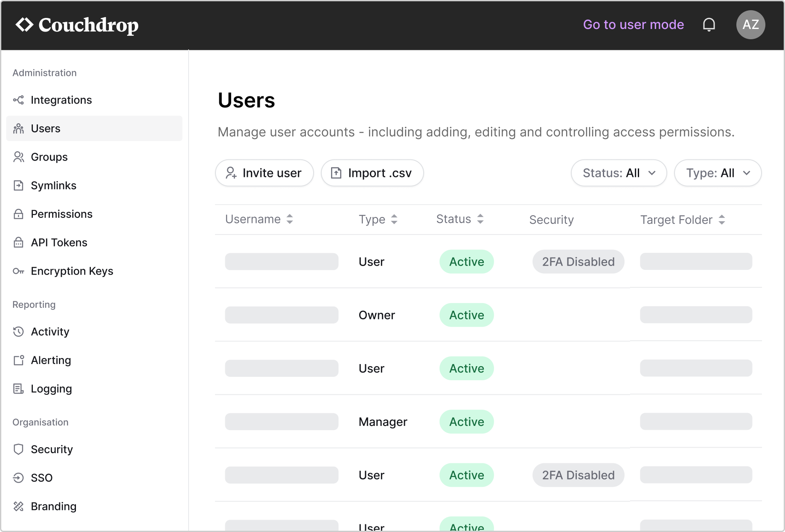Open Activity using its clock icon
This screenshot has height=532, width=785.
(x=18, y=332)
